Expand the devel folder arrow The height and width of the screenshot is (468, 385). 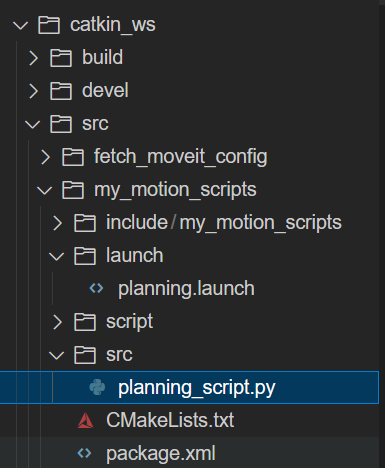tap(33, 91)
